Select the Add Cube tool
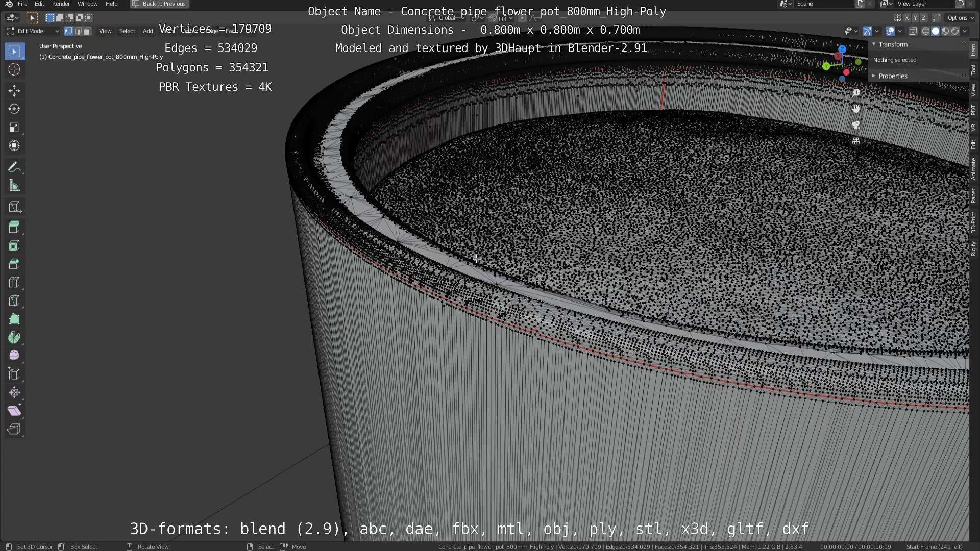 coord(14,207)
